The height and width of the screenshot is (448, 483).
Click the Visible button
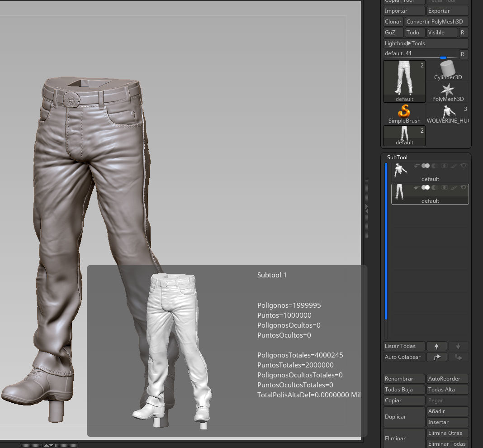click(442, 33)
